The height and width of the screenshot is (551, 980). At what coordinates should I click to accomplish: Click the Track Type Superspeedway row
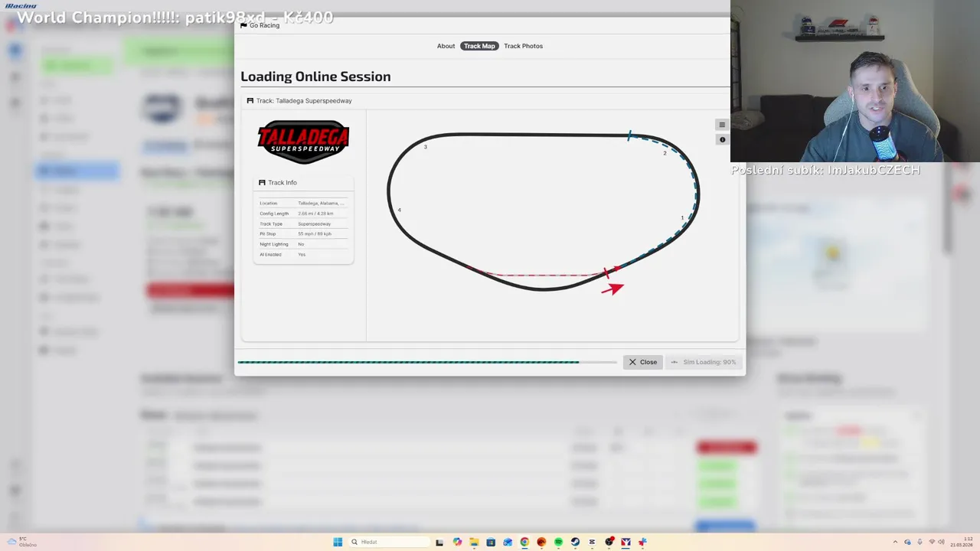(x=303, y=223)
